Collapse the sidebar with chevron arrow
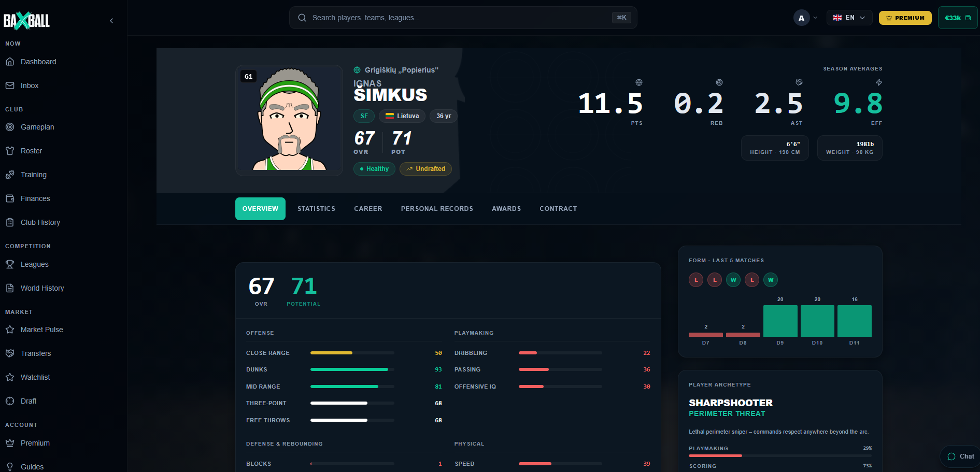 coord(111,21)
